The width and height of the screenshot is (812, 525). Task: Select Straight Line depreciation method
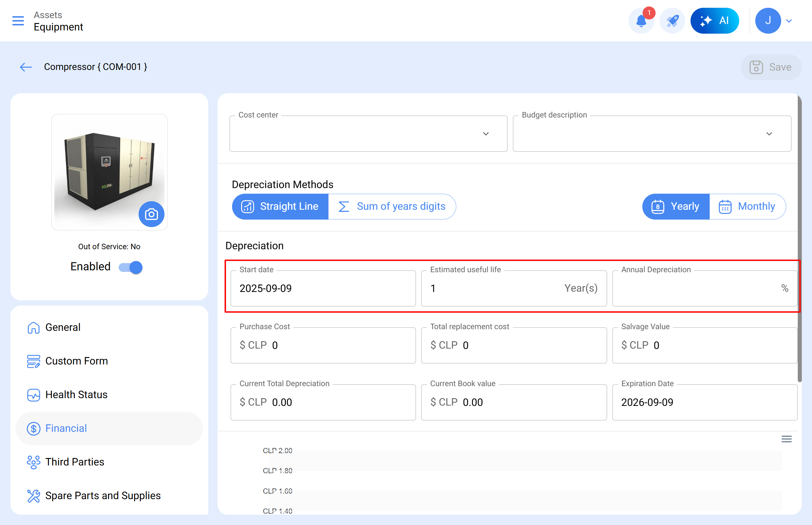(280, 207)
